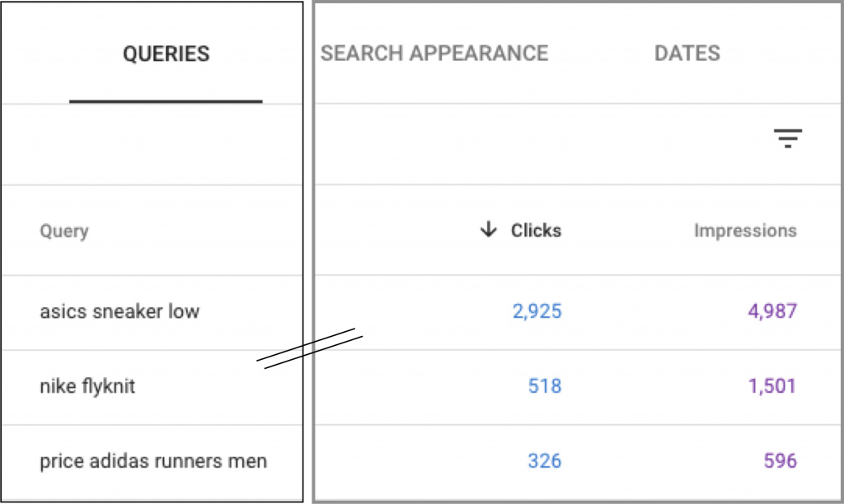Open the "nike flyknit" query
Image resolution: width=844 pixels, height=504 pixels.
pos(87,385)
